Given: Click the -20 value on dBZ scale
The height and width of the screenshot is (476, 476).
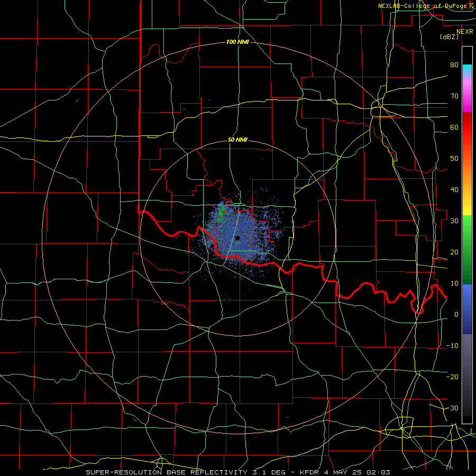Looking at the screenshot, I should (452, 377).
